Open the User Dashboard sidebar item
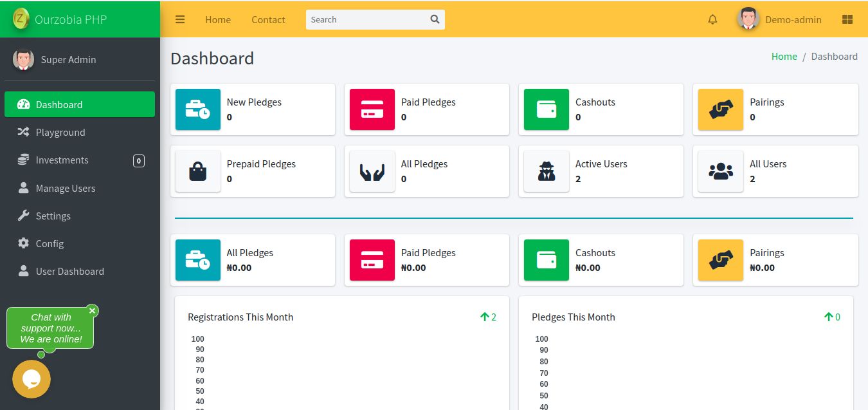868x410 pixels. point(69,271)
